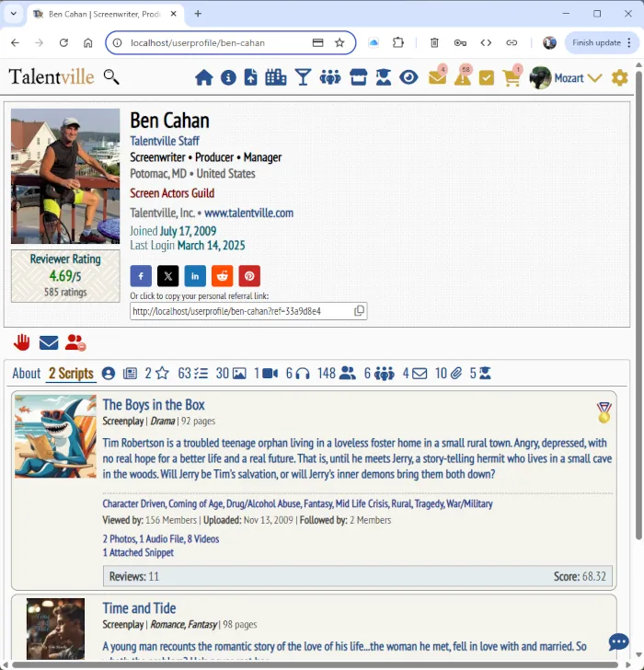Open the Chrome three-dot menu

tap(629, 42)
